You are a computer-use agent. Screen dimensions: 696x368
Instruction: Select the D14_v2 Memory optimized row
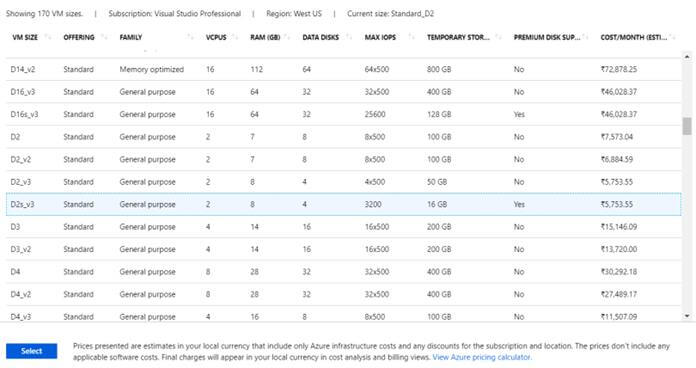click(x=344, y=69)
